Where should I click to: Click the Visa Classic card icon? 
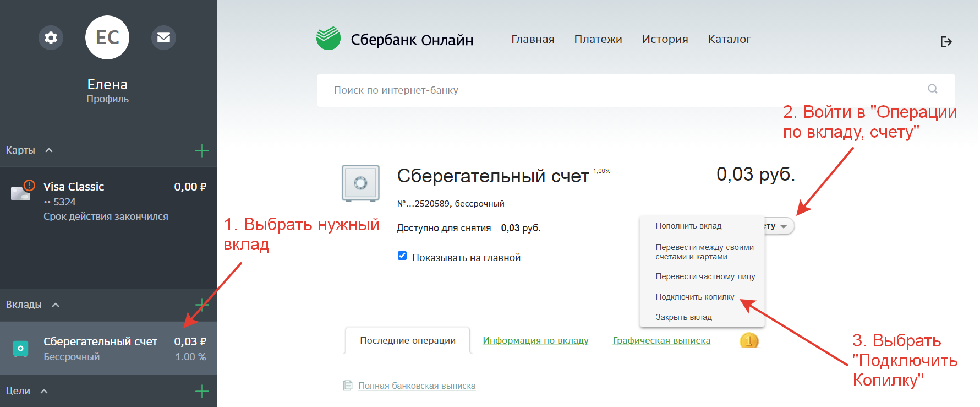tap(21, 192)
